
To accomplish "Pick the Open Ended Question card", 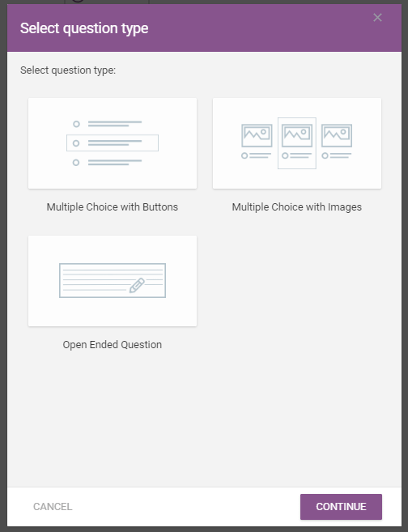I will coord(113,281).
